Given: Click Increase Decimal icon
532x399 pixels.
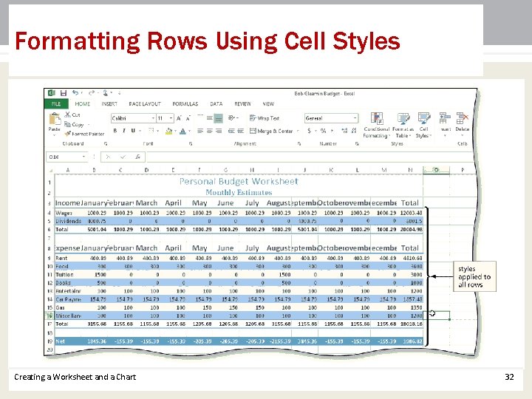Looking at the screenshot, I should click(x=344, y=131).
